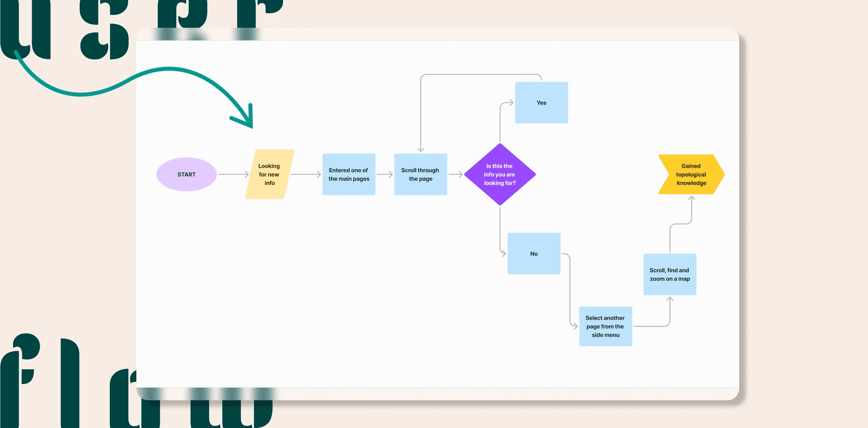
Task: Click arrow from Looking for new info to Entered pages
Action: click(306, 174)
